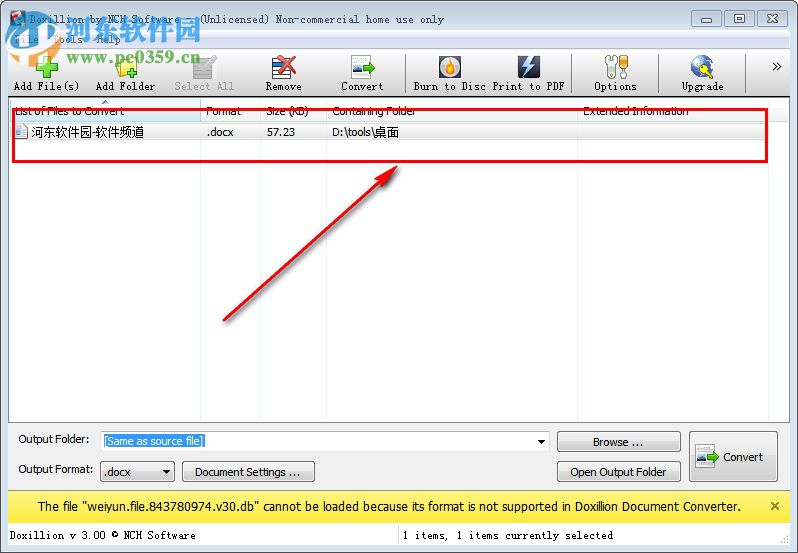Click the D:\tools\桌面 folder cell
Image resolution: width=798 pixels, height=553 pixels.
click(x=365, y=132)
